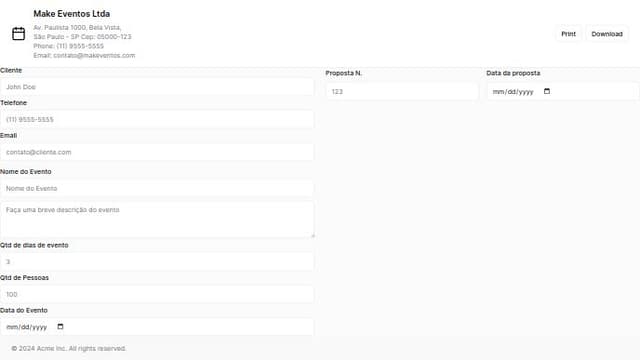The width and height of the screenshot is (640, 360).
Task: Click the Cliente field label
Action: (11, 70)
